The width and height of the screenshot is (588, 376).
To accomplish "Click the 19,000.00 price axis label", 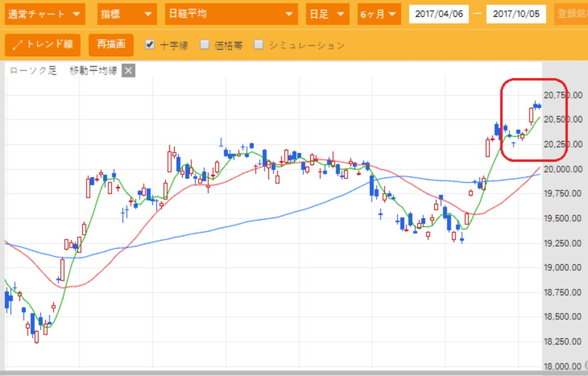I will pyautogui.click(x=563, y=268).
